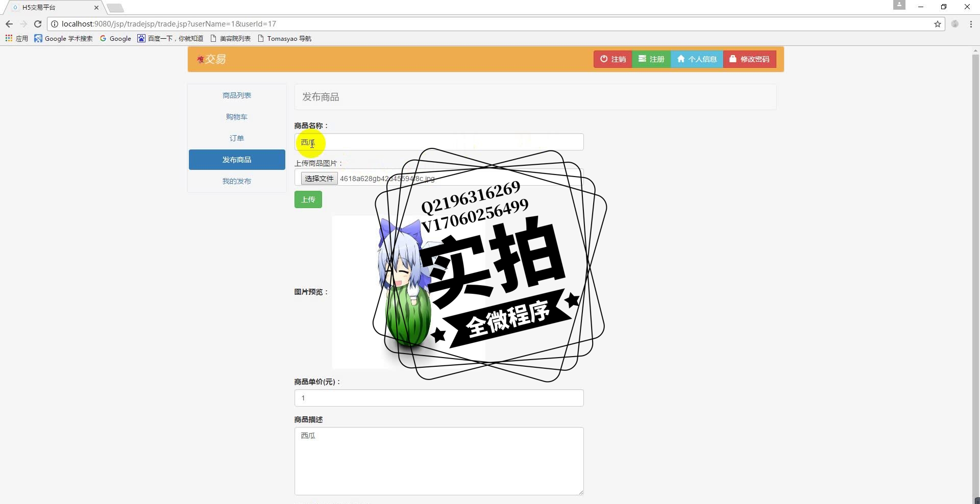Open the 应用 apps shortcut in bookmarks bar
Viewport: 980px width, 504px height.
point(17,38)
